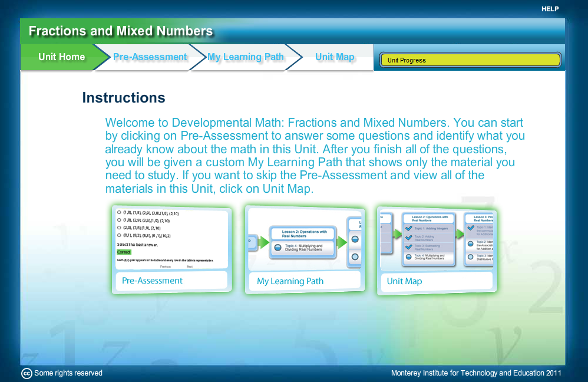
Task: Open the Unit Home tab
Action: [x=62, y=57]
